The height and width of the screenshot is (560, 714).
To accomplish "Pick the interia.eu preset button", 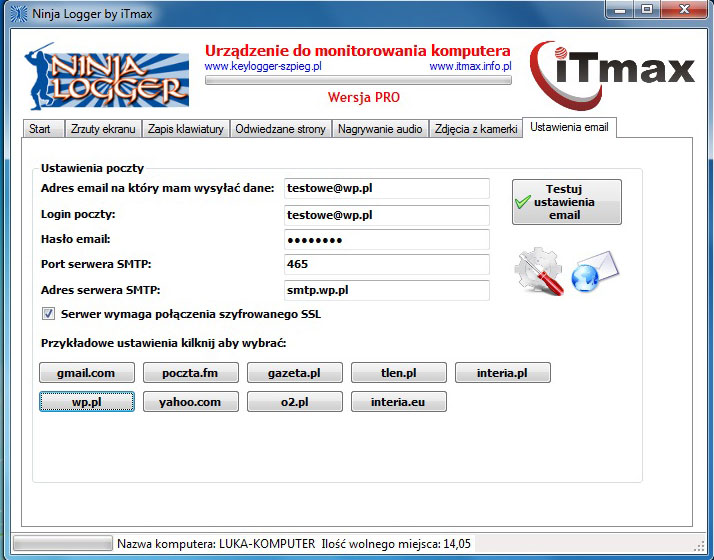I will (x=398, y=402).
